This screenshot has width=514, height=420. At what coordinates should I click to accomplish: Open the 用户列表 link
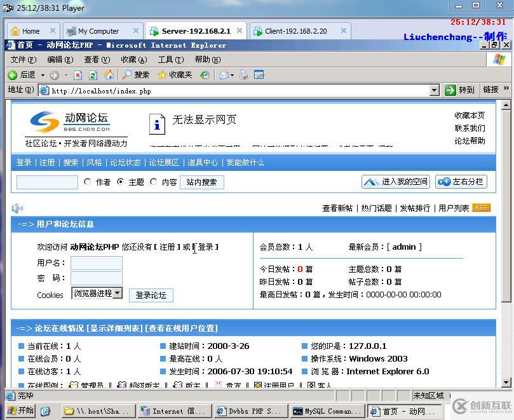(454, 208)
